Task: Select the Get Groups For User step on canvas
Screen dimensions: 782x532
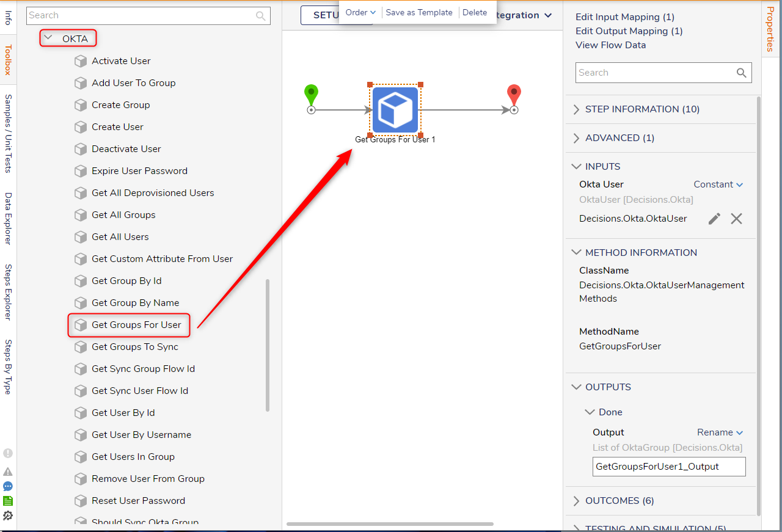Action: coord(395,110)
